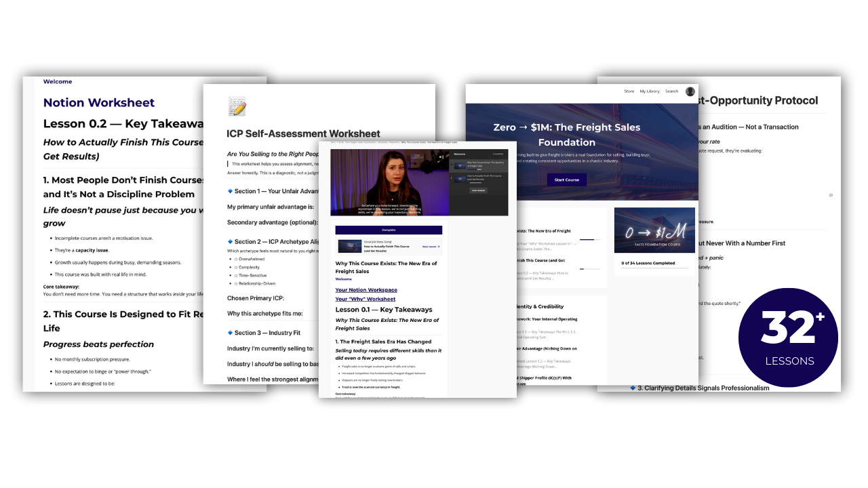Viewport: 868px width, 488px height.
Task: Click the Section 3 — Industry Fit heading
Action: (267, 333)
